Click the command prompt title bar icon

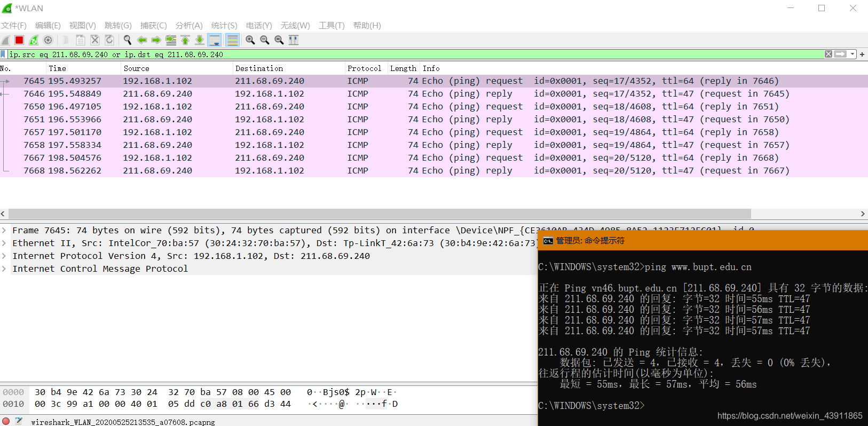click(548, 241)
